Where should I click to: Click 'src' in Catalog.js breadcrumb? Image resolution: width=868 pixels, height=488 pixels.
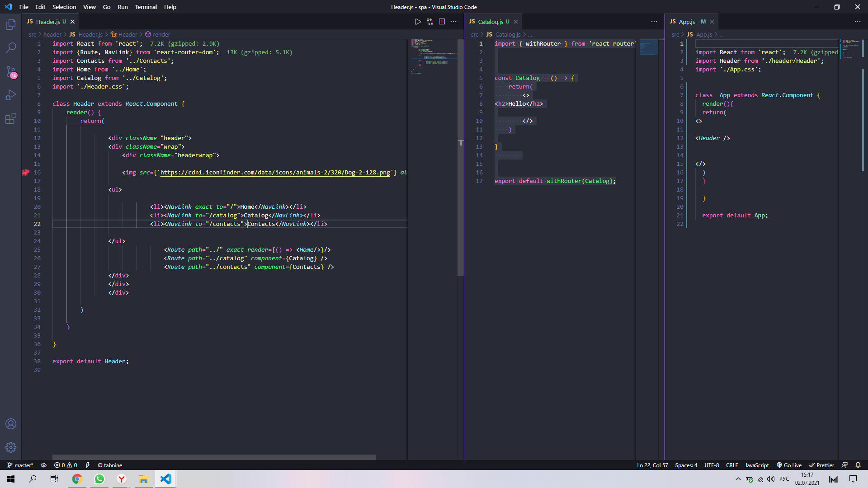point(475,34)
